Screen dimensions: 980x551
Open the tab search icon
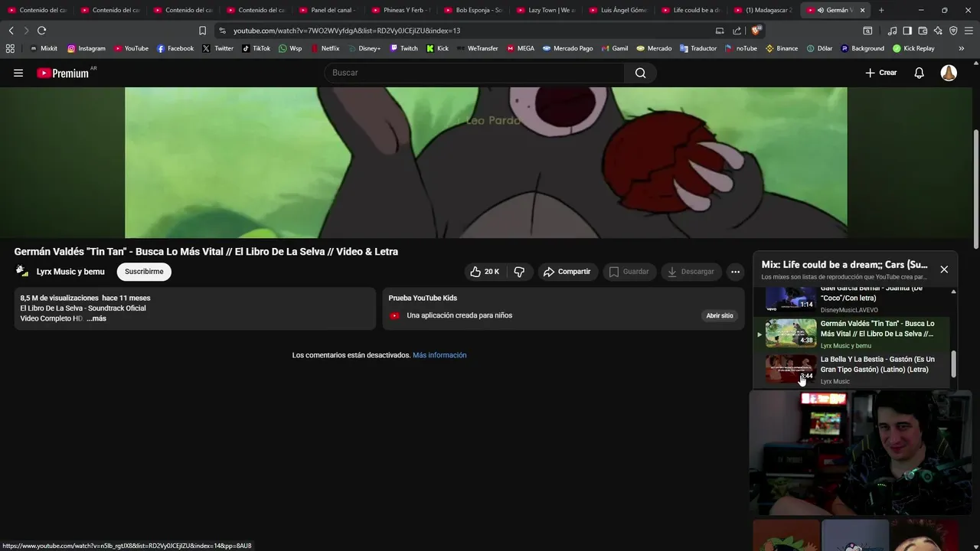click(867, 31)
